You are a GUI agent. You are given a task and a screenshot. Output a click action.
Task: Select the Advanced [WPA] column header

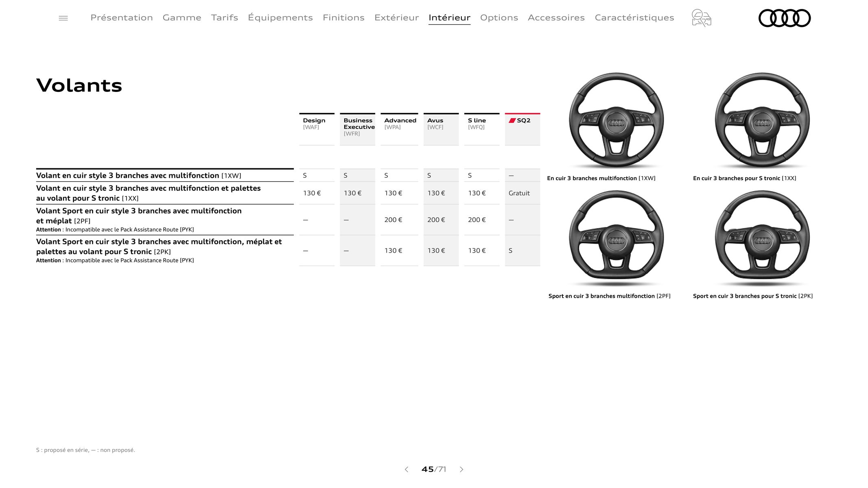click(x=399, y=129)
